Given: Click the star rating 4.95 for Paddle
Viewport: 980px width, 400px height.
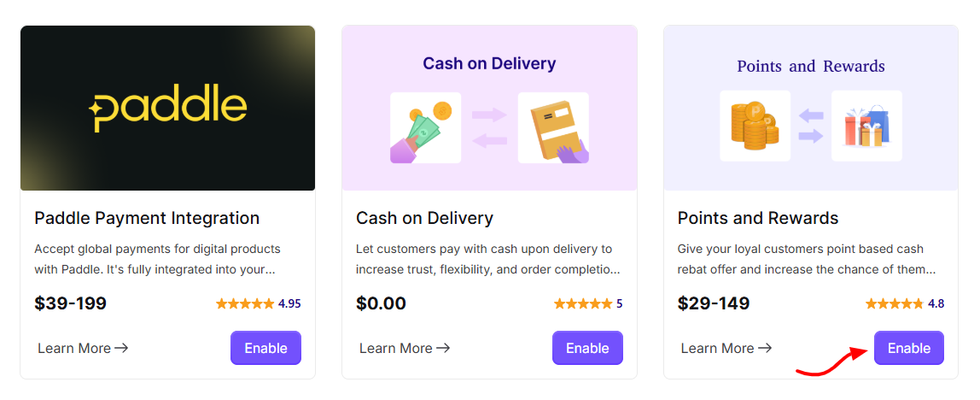Looking at the screenshot, I should pos(258,303).
